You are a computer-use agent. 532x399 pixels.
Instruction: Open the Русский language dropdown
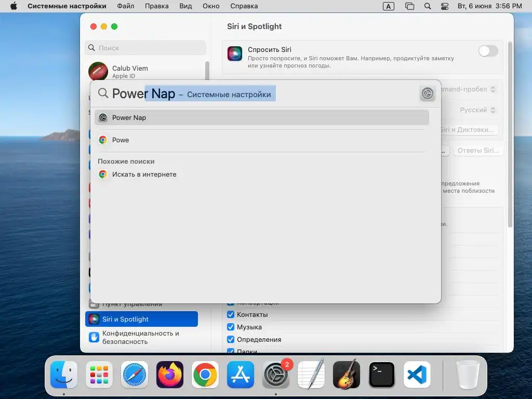[x=478, y=110]
